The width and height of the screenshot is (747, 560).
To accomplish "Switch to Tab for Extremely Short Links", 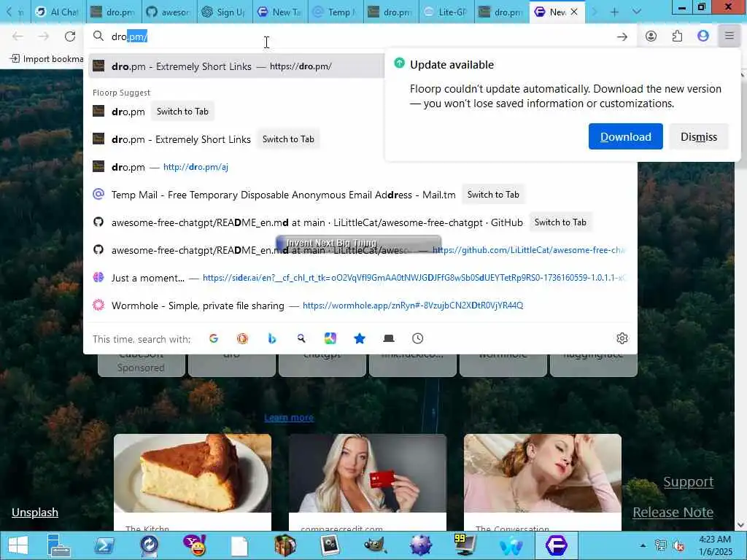I will [288, 139].
